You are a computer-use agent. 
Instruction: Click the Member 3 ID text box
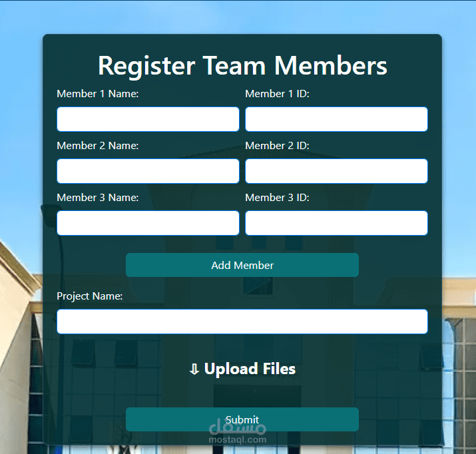(336, 223)
